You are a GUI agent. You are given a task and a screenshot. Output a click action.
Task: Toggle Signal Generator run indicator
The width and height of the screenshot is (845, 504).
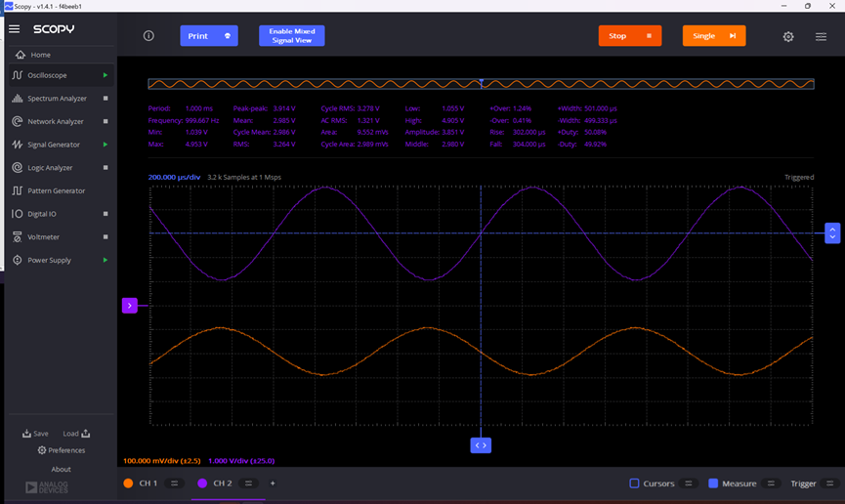tap(106, 145)
